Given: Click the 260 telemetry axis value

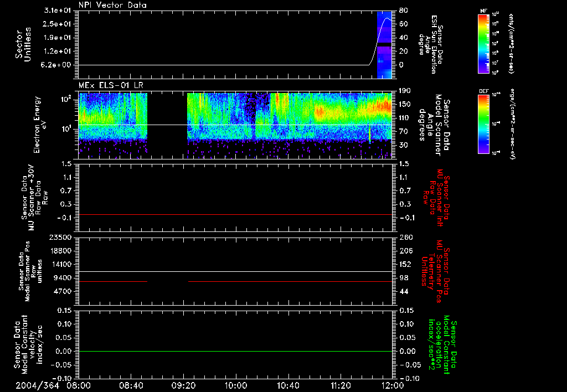Looking at the screenshot, I should pyautogui.click(x=406, y=238).
